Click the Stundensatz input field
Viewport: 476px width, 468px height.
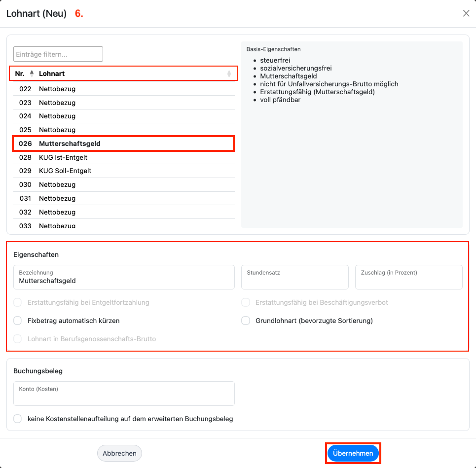point(295,277)
